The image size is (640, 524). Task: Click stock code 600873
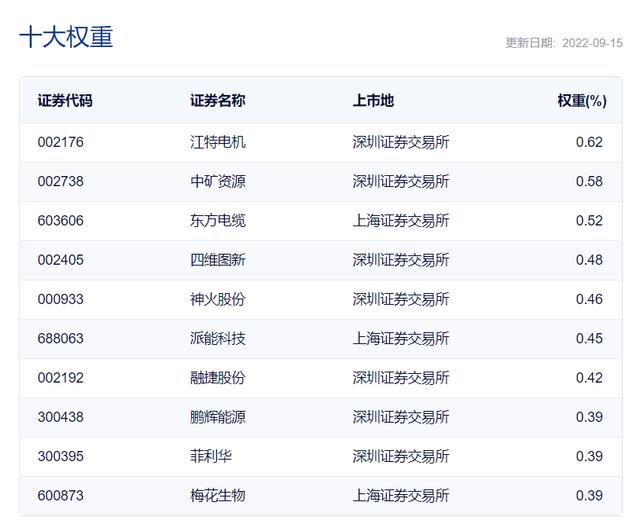click(x=60, y=495)
